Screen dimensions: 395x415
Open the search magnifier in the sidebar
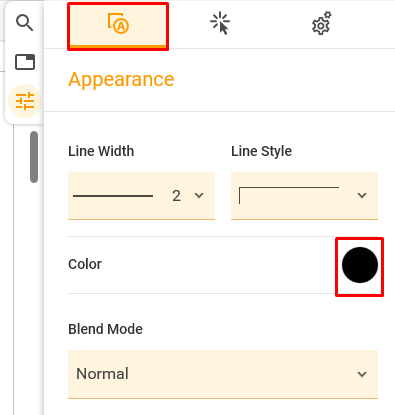point(24,23)
